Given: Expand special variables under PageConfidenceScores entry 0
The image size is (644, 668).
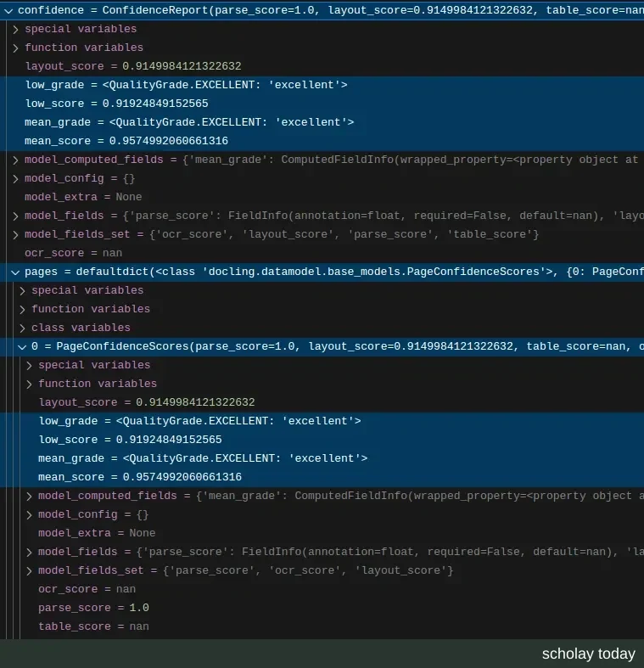Looking at the screenshot, I should (29, 366).
